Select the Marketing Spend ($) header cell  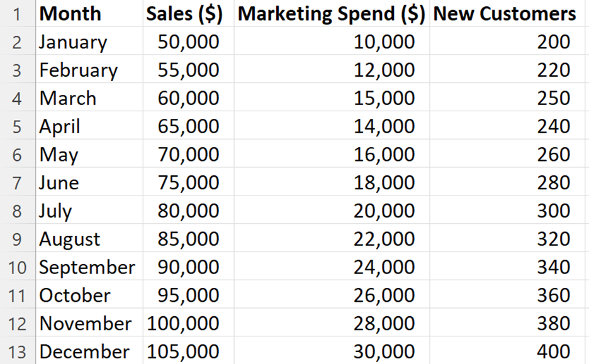(332, 13)
